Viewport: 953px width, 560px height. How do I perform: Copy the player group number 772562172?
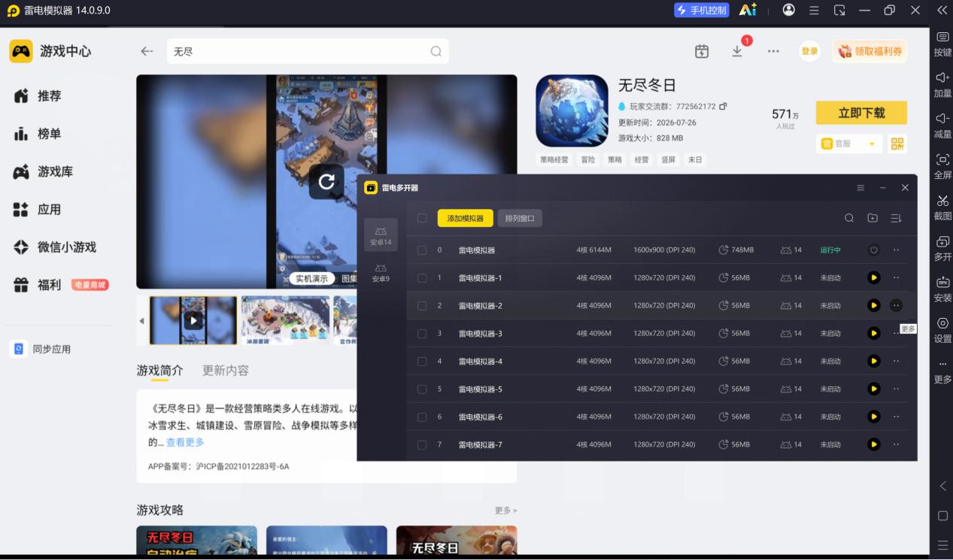[x=723, y=107]
